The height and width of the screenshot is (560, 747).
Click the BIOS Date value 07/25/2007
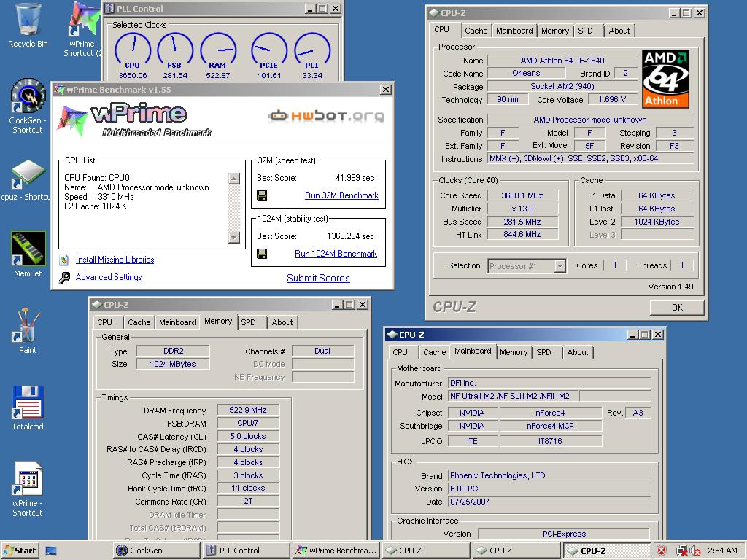[x=550, y=502]
